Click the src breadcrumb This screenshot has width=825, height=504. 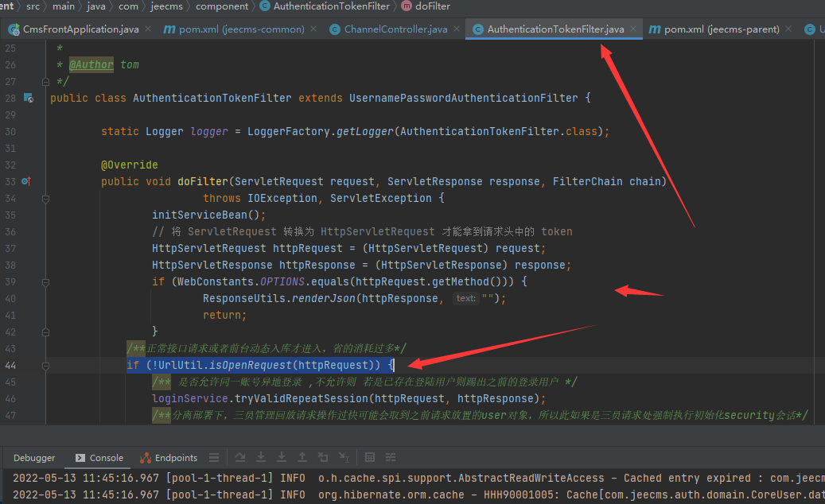[x=33, y=6]
